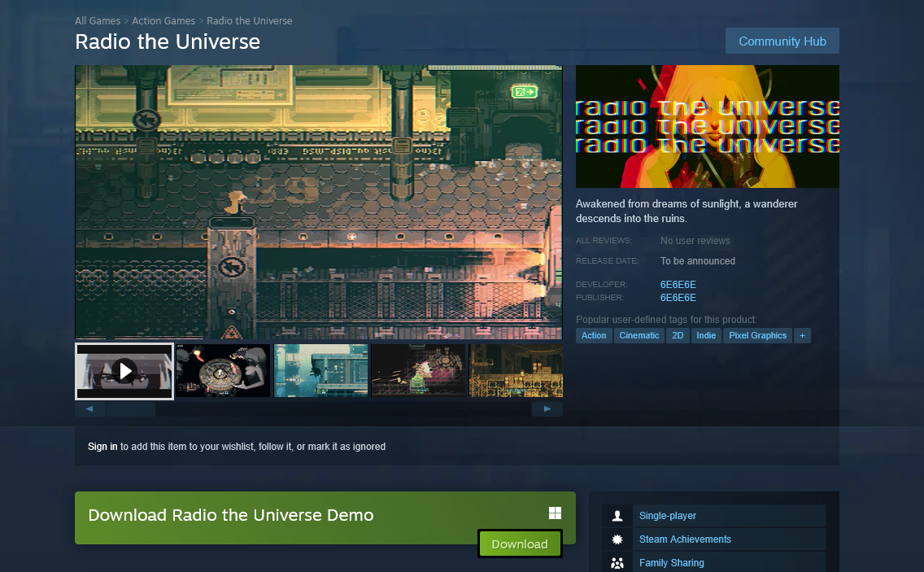Click the Indie tag

(x=706, y=335)
